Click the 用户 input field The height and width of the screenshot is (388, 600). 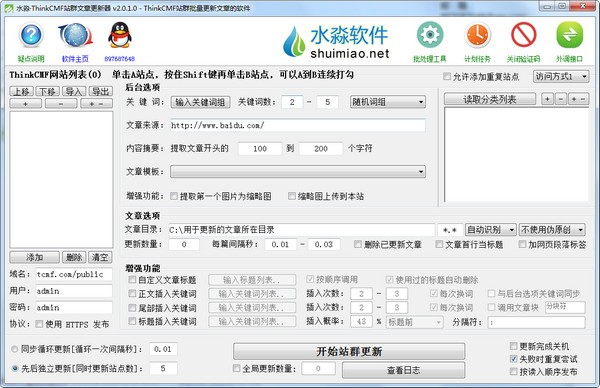74,291
